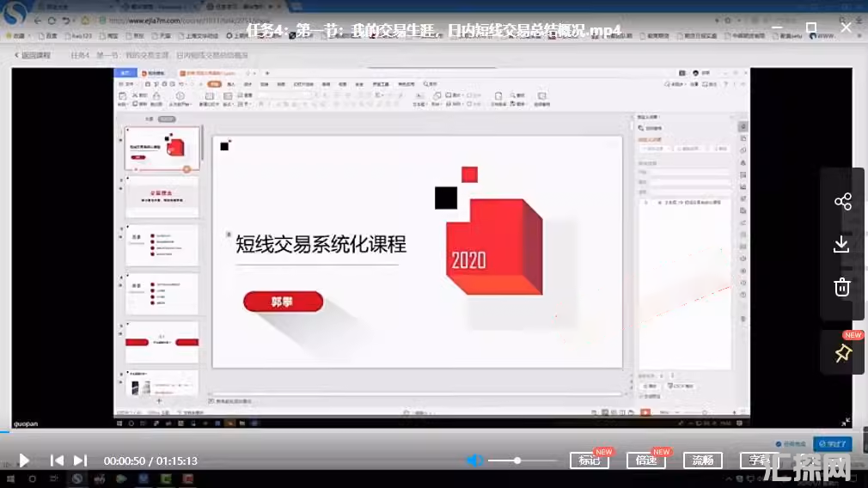Viewport: 868px width, 488px height.
Task: Click the 标记 mark button
Action: (x=590, y=461)
